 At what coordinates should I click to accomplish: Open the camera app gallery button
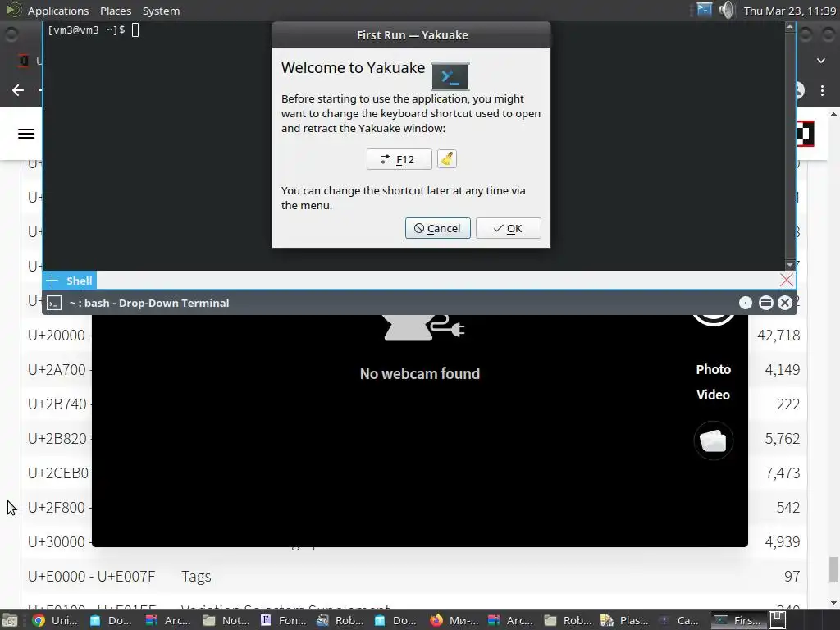tap(713, 441)
